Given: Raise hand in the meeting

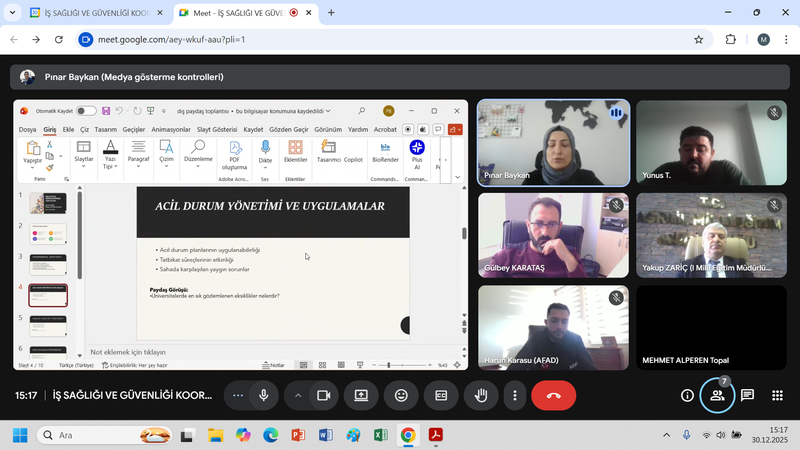Looking at the screenshot, I should point(480,395).
